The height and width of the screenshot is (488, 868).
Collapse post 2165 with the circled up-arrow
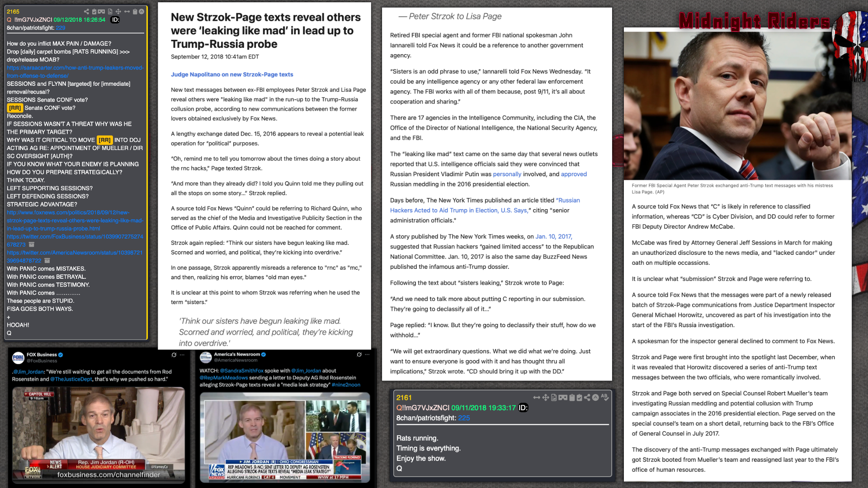coord(142,11)
